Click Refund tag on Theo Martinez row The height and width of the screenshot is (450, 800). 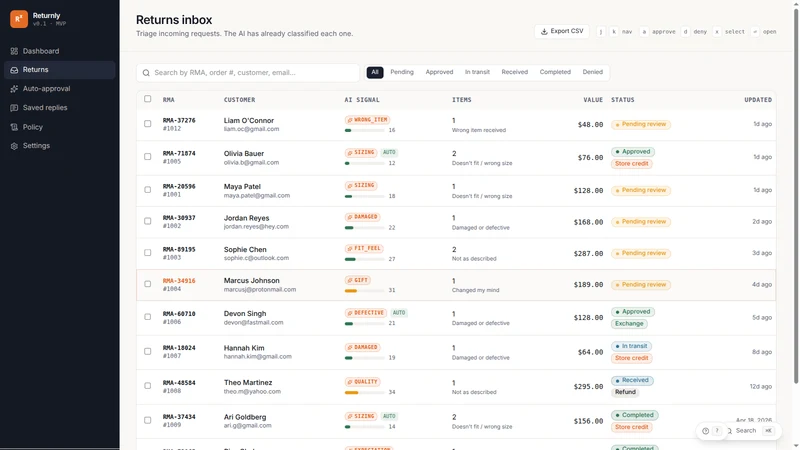[x=626, y=392]
